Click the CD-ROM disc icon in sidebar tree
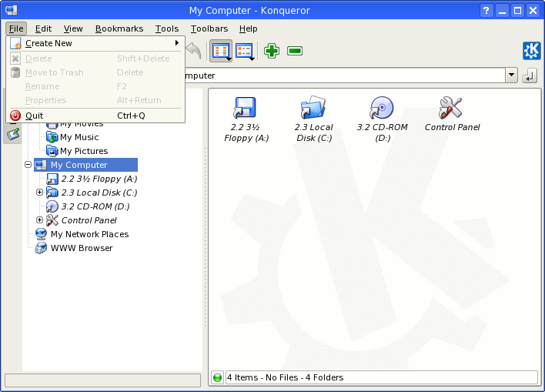The width and height of the screenshot is (545, 392). [x=52, y=206]
